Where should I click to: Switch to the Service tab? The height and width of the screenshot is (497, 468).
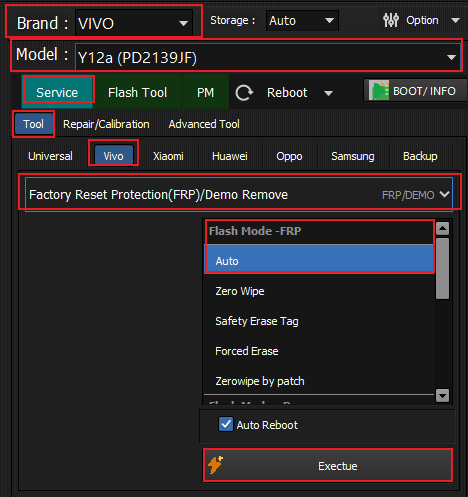(57, 92)
